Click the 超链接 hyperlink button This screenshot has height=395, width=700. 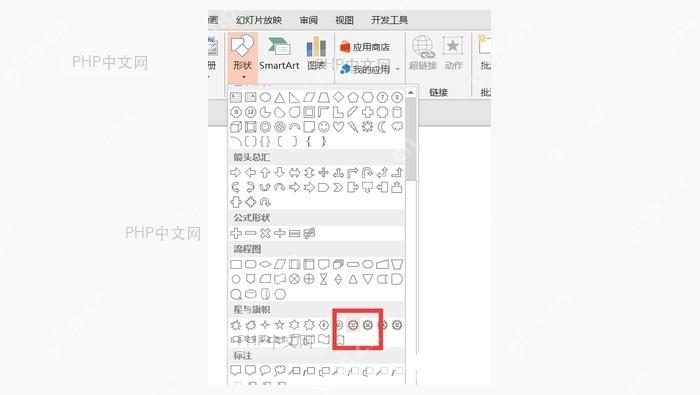coord(422,53)
